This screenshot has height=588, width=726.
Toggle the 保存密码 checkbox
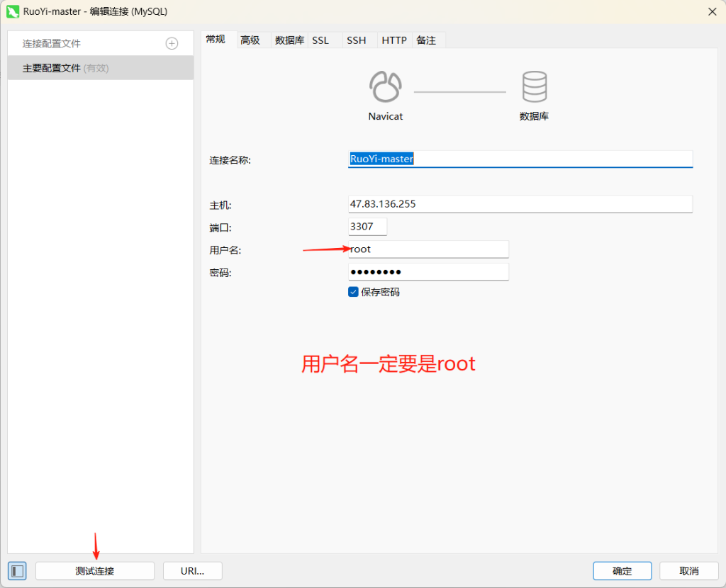click(353, 292)
